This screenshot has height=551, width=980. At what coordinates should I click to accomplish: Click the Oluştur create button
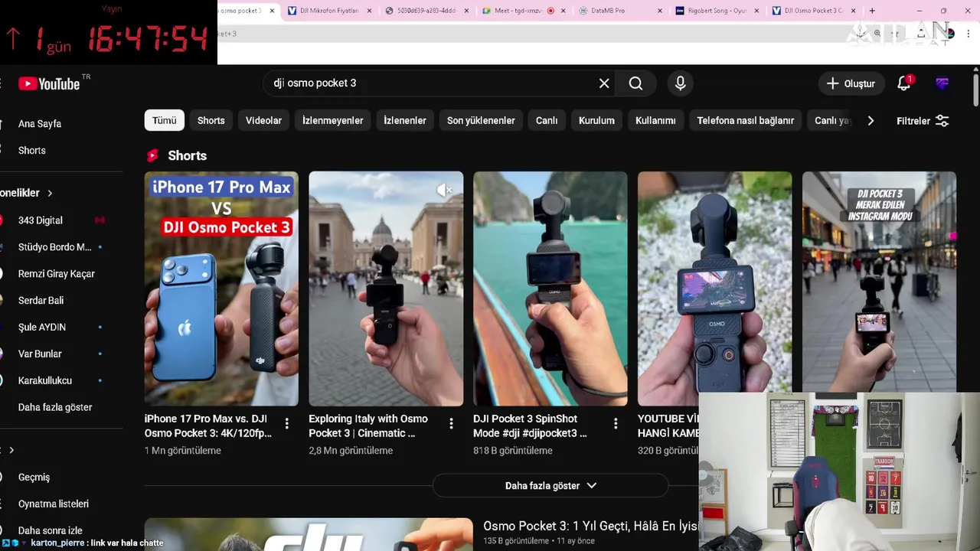click(x=850, y=83)
